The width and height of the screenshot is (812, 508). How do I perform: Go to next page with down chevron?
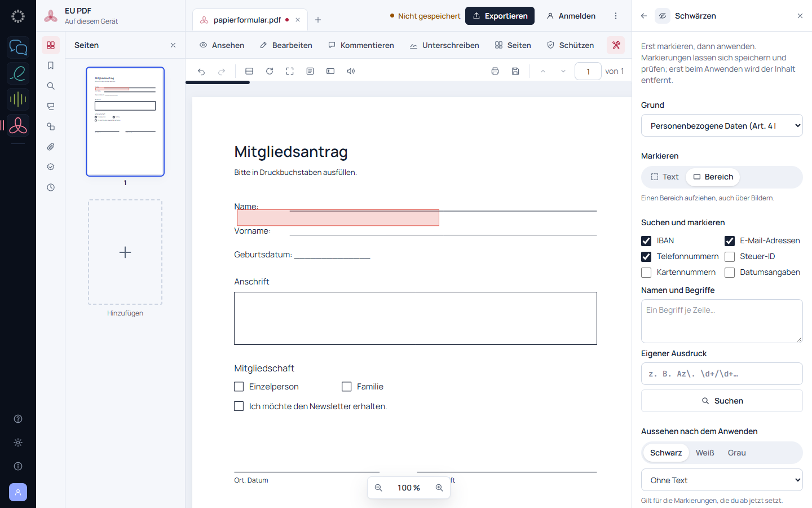point(563,71)
